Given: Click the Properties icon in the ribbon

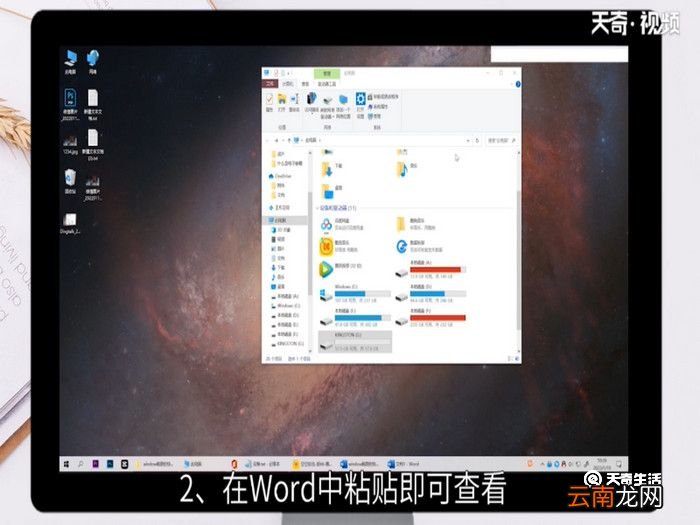Looking at the screenshot, I should [269, 102].
